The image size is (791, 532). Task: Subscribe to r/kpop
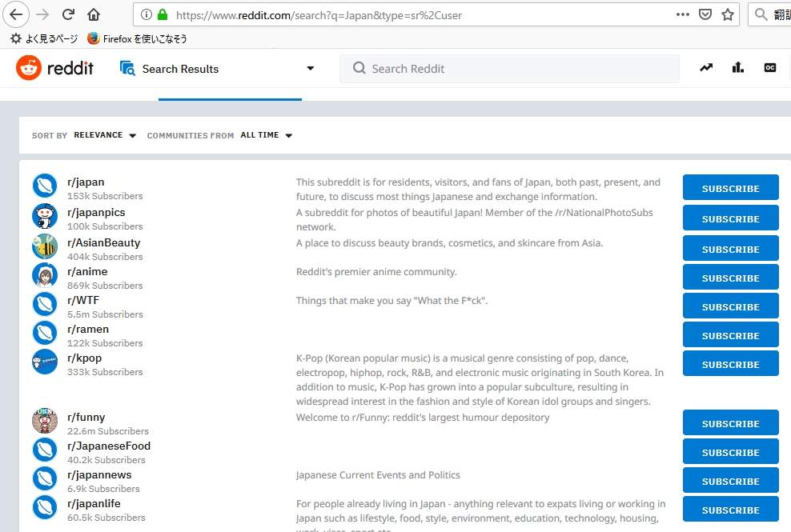coord(730,363)
